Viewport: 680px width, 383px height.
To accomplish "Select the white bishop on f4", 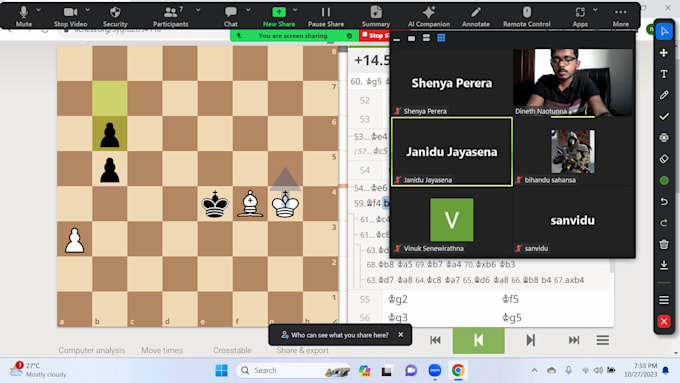I will (x=250, y=204).
